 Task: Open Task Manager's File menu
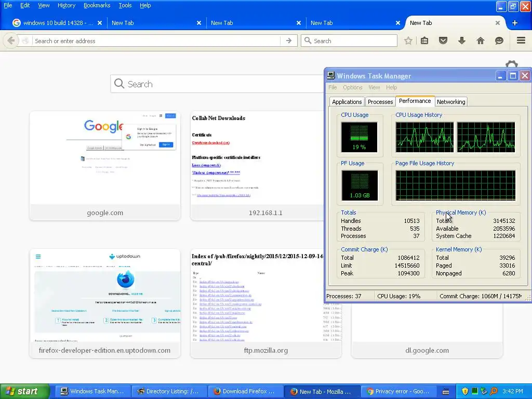[332, 87]
